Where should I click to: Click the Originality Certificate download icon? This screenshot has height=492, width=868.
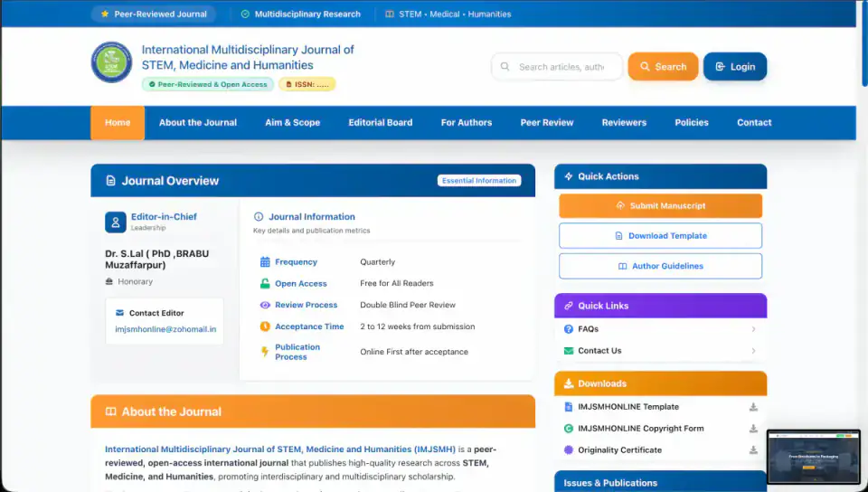pyautogui.click(x=753, y=450)
